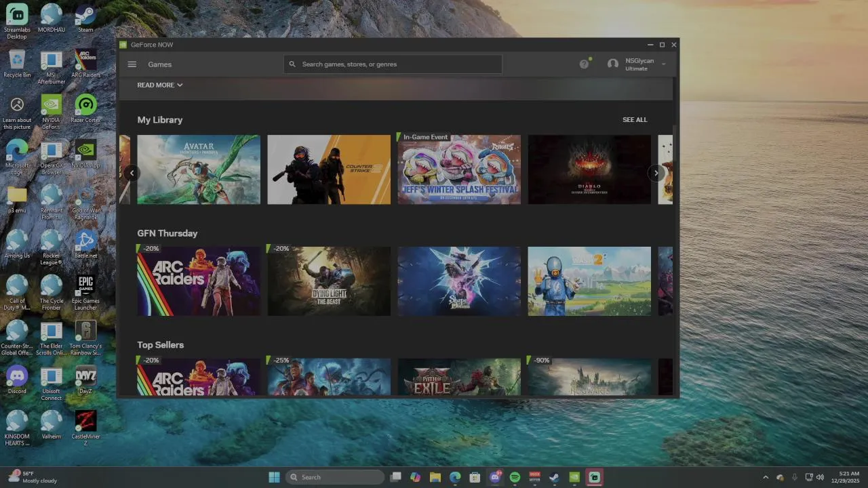The image size is (868, 488).
Task: Open Streamlabs Desktop desktop icon
Action: 17,21
